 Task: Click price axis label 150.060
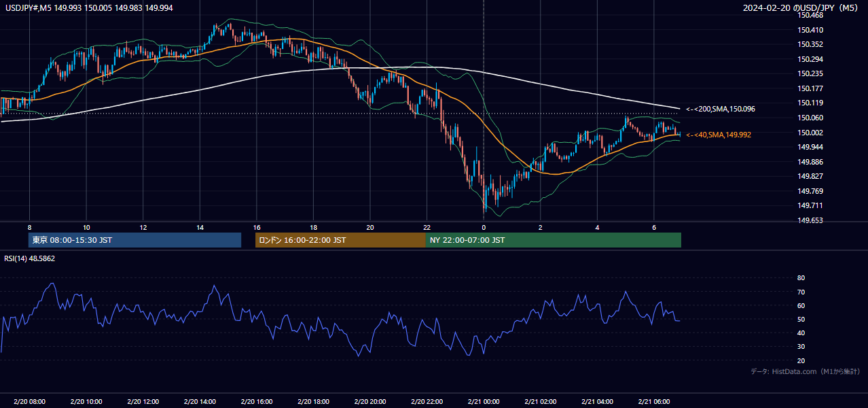tap(810, 118)
